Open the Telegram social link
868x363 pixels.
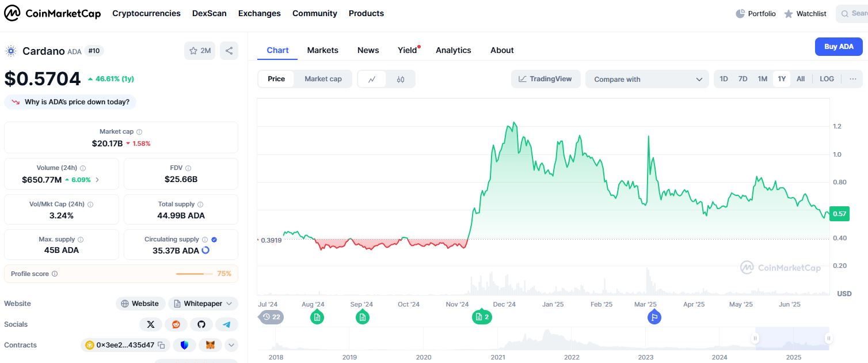(x=227, y=324)
